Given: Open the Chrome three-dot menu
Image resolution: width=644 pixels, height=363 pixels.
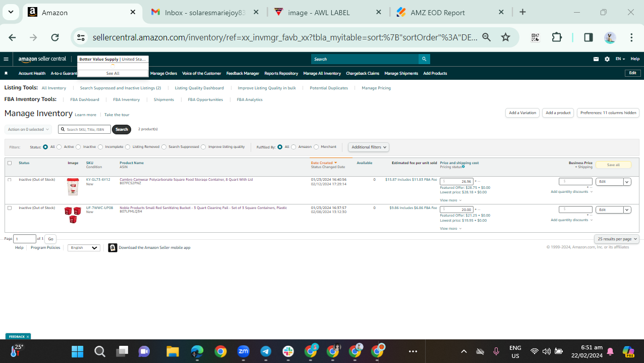Looking at the screenshot, I should pos(631,37).
